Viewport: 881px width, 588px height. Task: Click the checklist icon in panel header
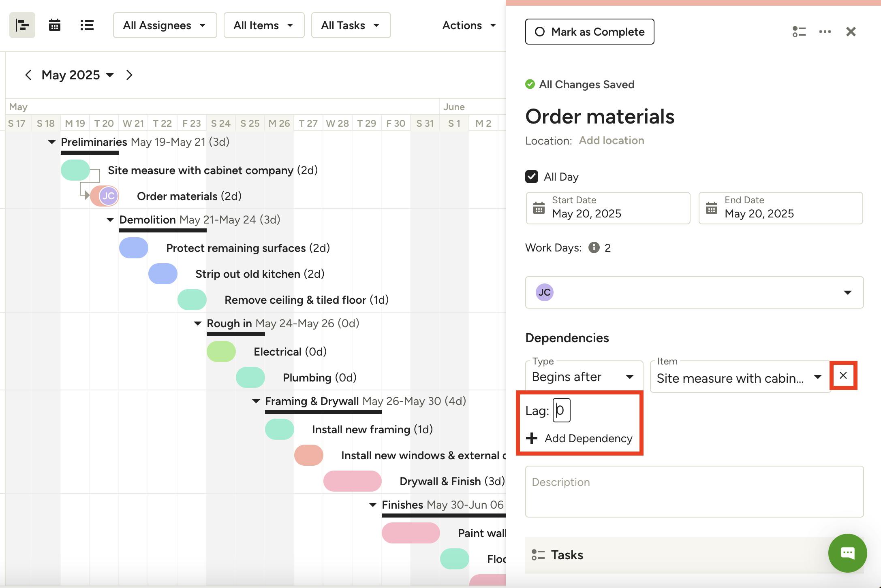tap(799, 32)
